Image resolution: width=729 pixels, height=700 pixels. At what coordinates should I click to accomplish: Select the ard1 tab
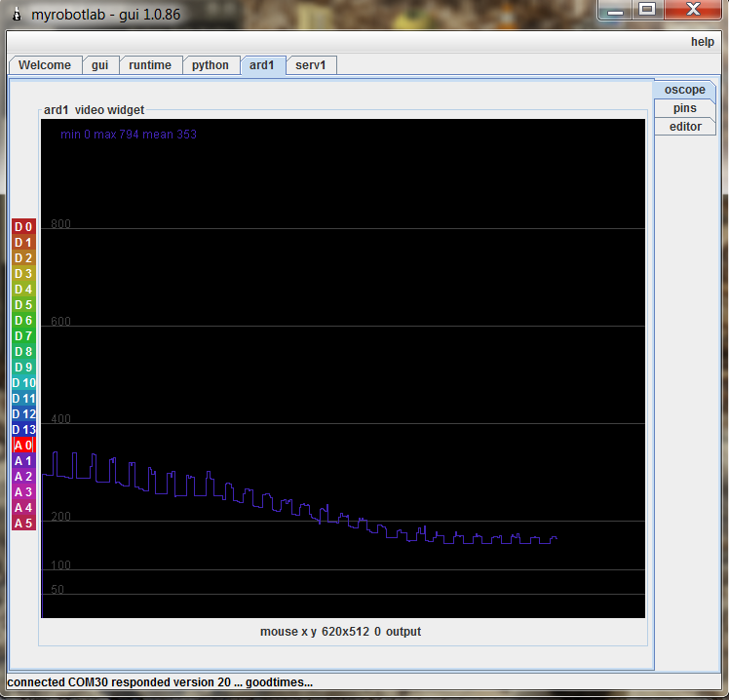point(262,65)
